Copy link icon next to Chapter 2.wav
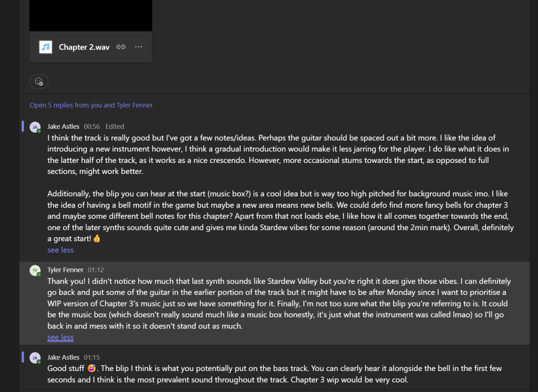The width and height of the screenshot is (538, 392). (x=121, y=47)
